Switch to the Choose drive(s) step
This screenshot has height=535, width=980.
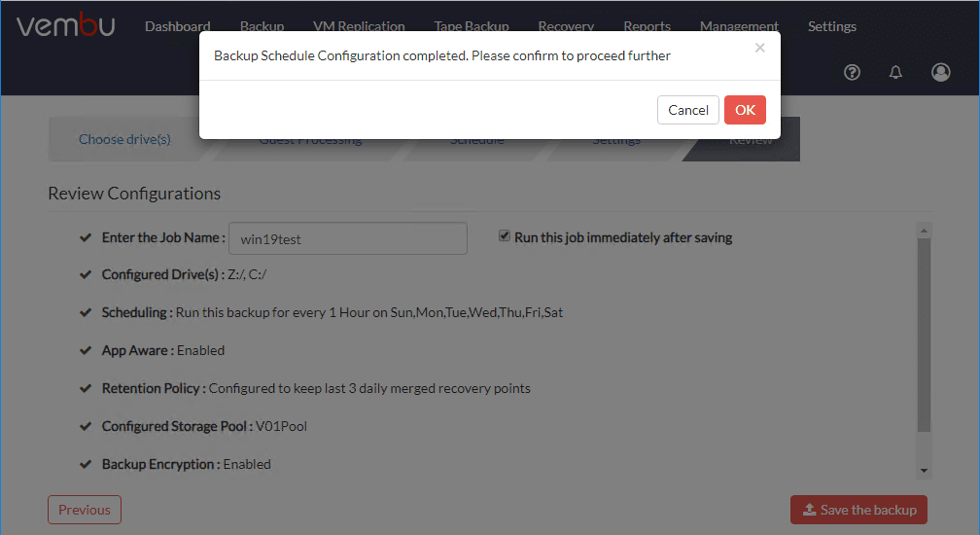[x=124, y=139]
